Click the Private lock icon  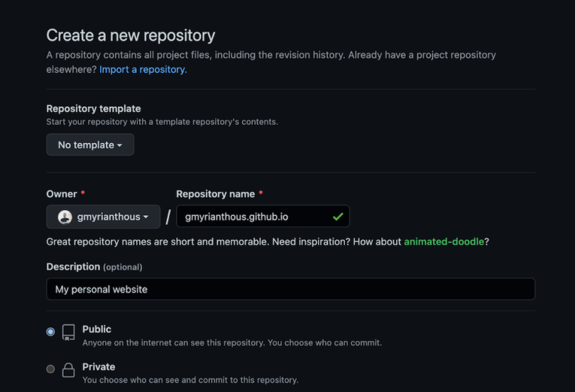click(69, 370)
